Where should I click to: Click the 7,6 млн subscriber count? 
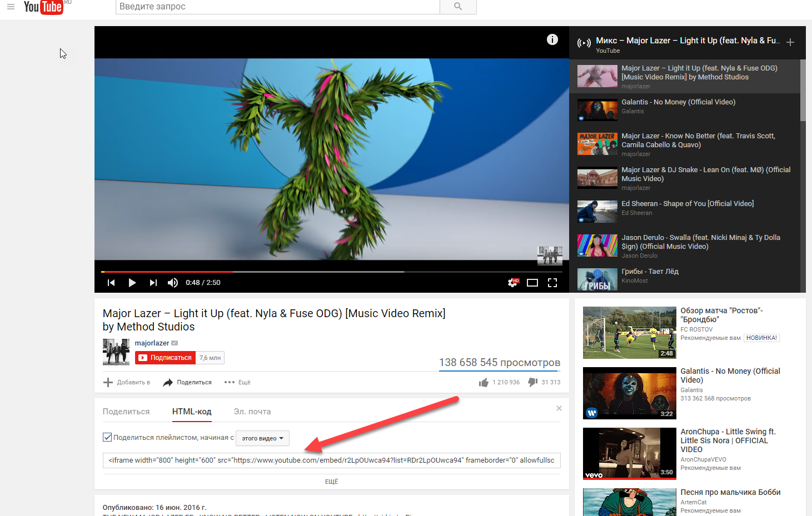point(210,358)
